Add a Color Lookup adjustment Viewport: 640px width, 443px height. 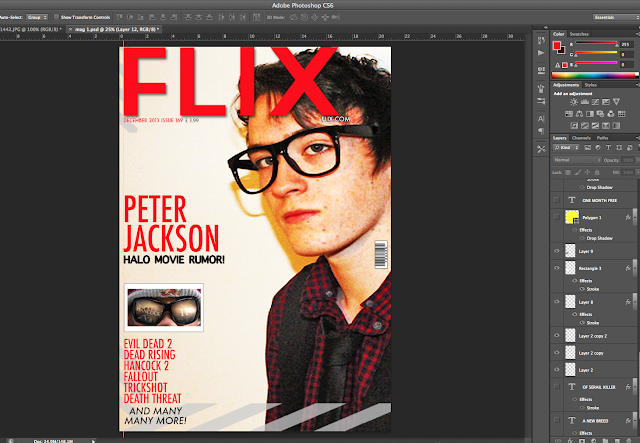[622, 114]
